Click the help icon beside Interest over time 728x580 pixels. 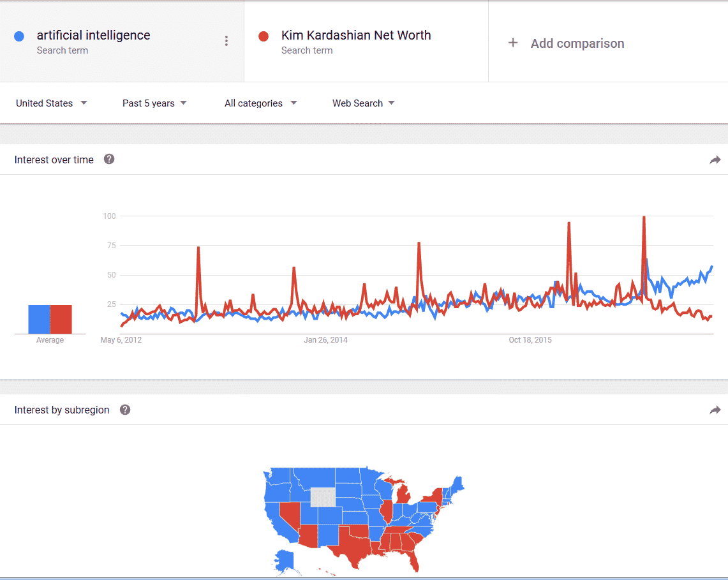[x=109, y=160]
